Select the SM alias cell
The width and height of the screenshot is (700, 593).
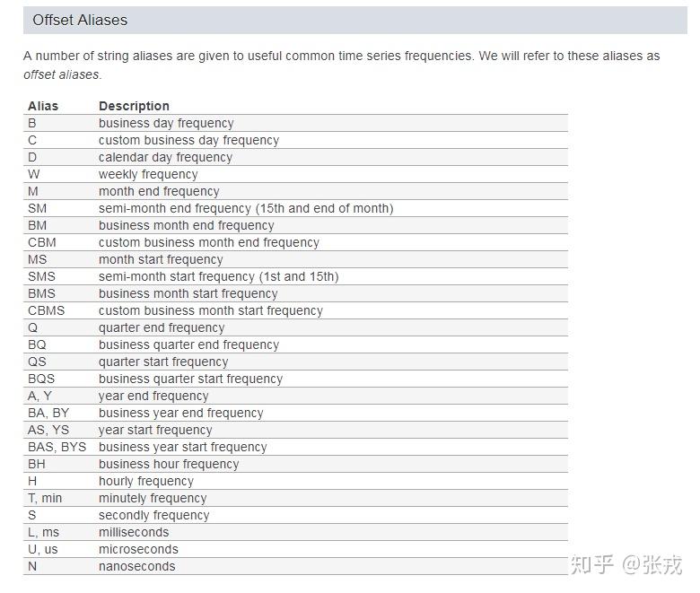[x=37, y=208]
